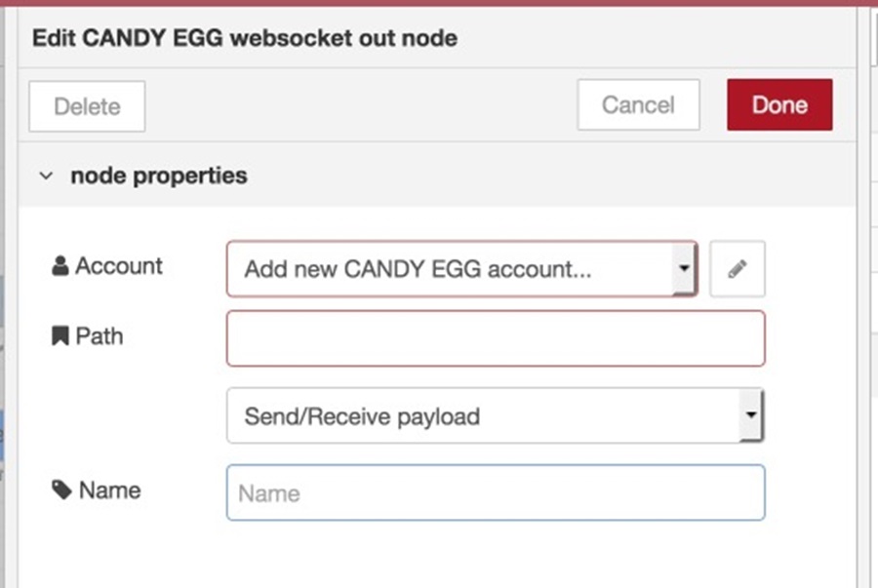The height and width of the screenshot is (588, 878).
Task: Click the bookmark icon beside Path
Action: coord(60,335)
